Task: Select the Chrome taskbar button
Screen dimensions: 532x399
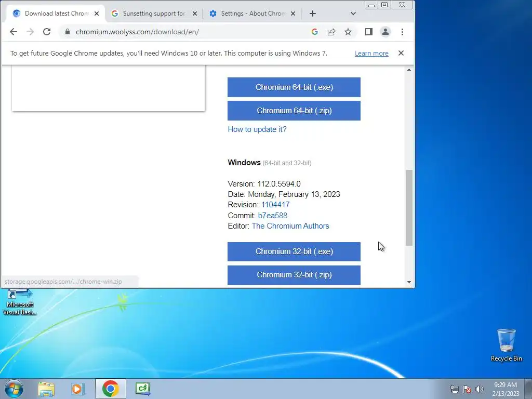Action: (110, 389)
